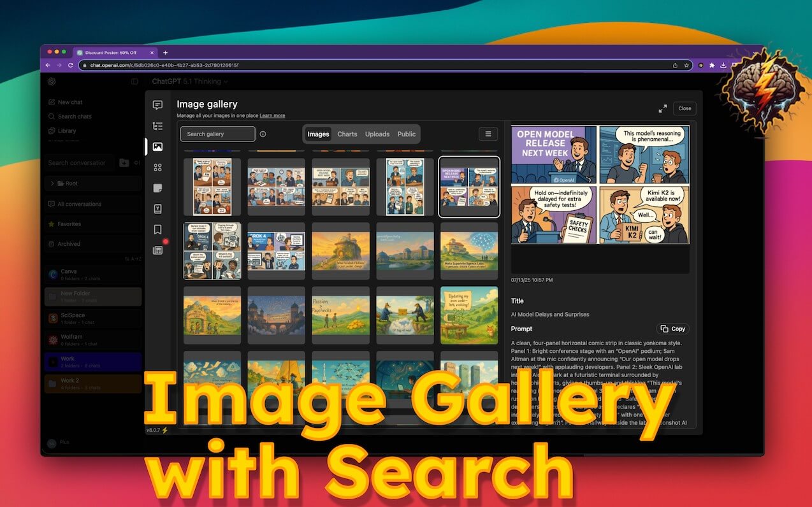The height and width of the screenshot is (507, 812).
Task: Open a new browser tab with plus
Action: [165, 52]
